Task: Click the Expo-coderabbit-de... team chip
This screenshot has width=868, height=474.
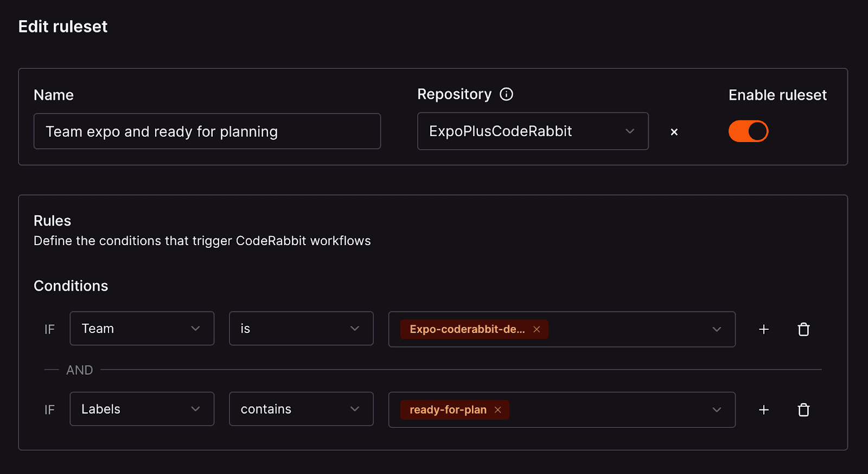Action: click(x=467, y=329)
